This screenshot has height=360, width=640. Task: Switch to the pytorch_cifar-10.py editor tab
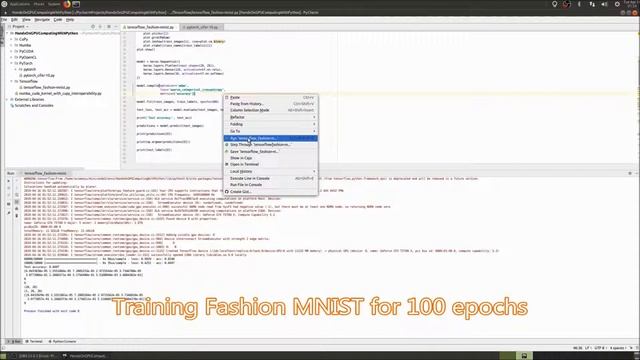click(x=202, y=27)
